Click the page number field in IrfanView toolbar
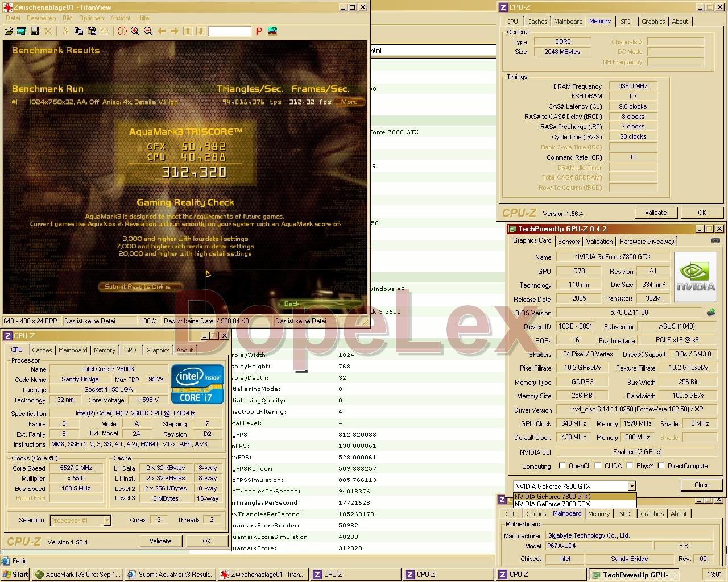728x582 pixels. coord(230,31)
